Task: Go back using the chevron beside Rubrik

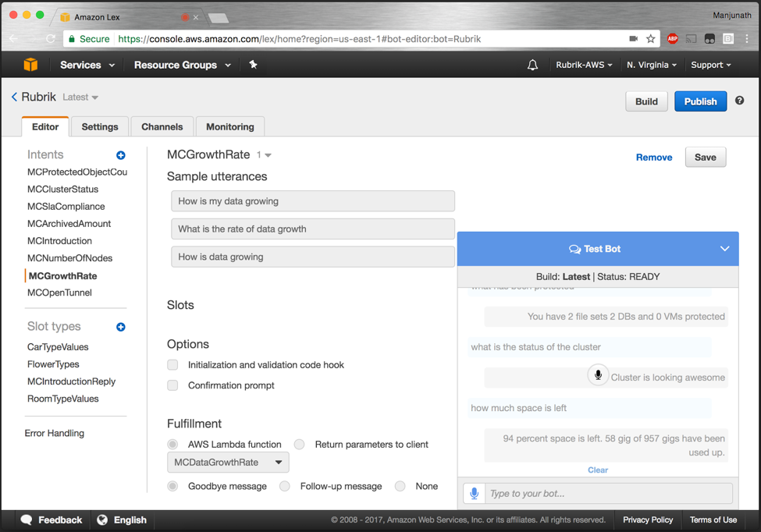Action: click(x=15, y=97)
